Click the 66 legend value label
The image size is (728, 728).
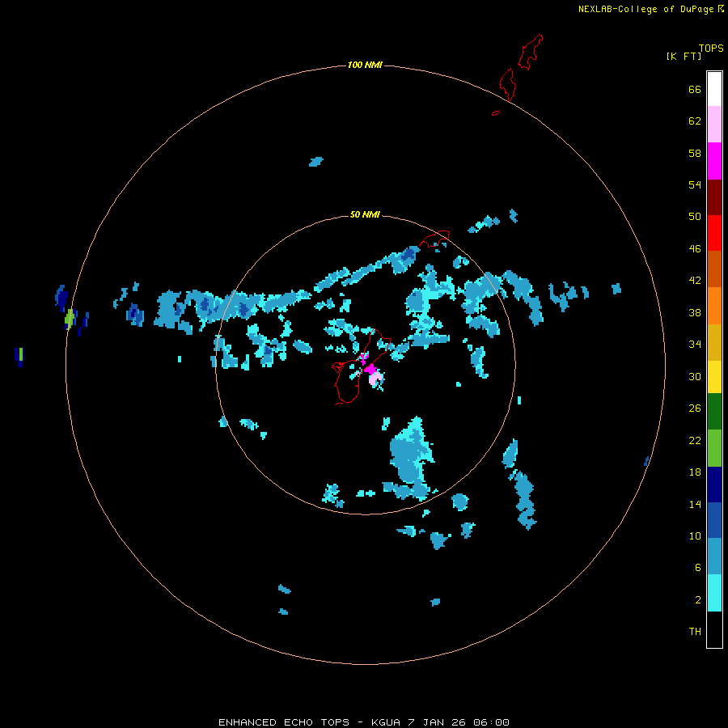coord(695,90)
